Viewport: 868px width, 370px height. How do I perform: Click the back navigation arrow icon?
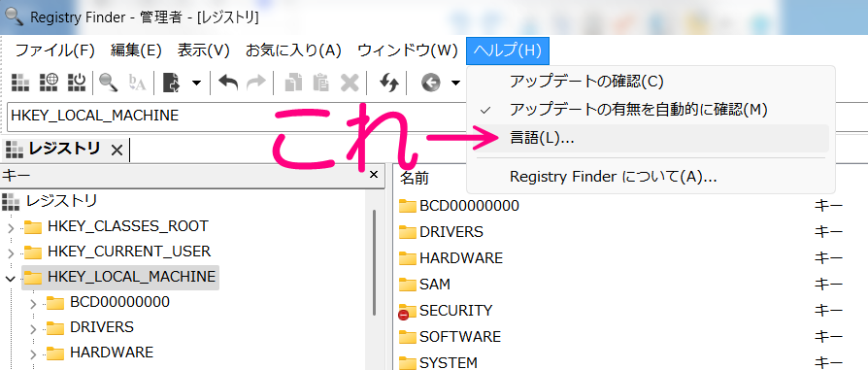point(430,84)
